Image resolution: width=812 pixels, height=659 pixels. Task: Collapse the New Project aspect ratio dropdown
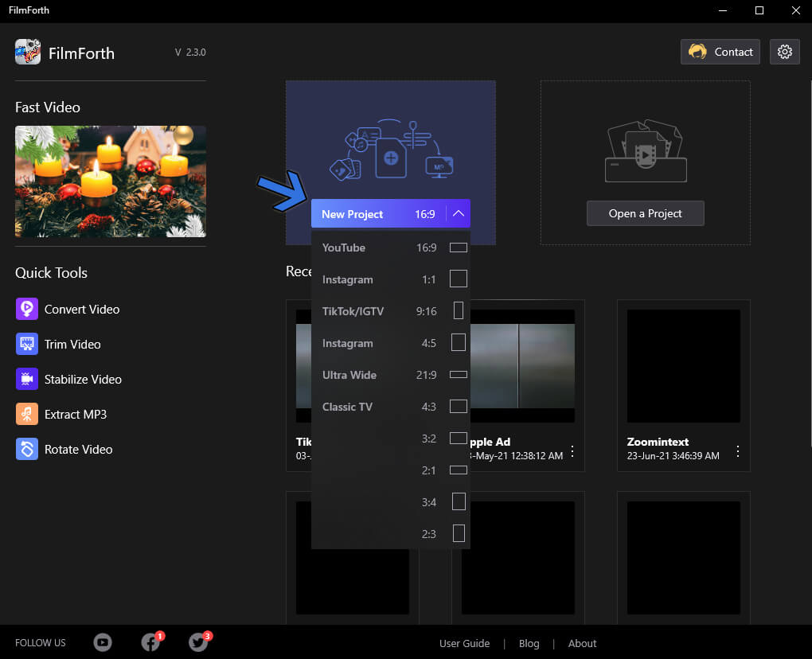tap(459, 213)
